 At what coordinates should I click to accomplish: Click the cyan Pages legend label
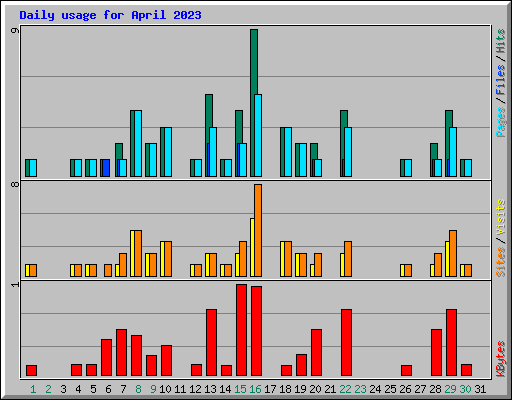click(x=500, y=122)
